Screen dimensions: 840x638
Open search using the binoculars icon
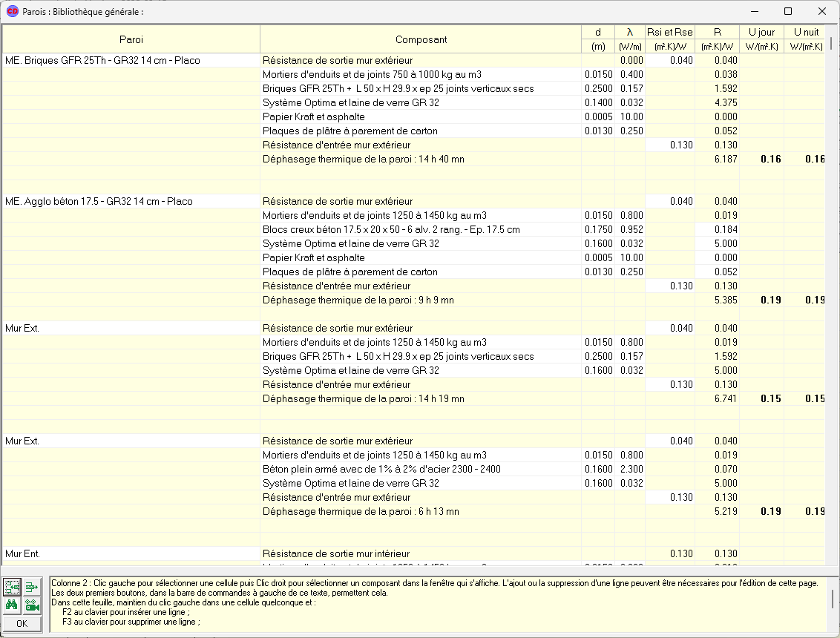pos(11,604)
